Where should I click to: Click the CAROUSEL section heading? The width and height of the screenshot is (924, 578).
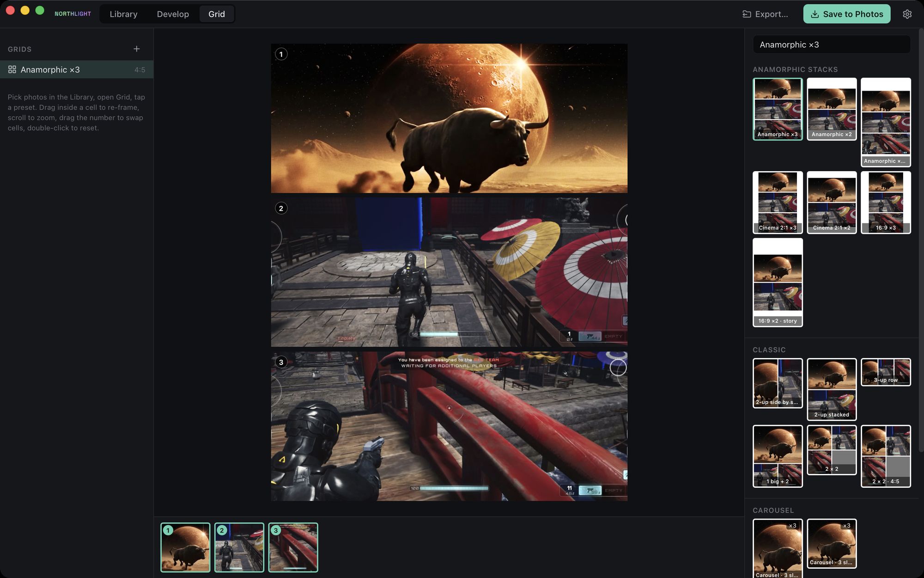point(773,510)
